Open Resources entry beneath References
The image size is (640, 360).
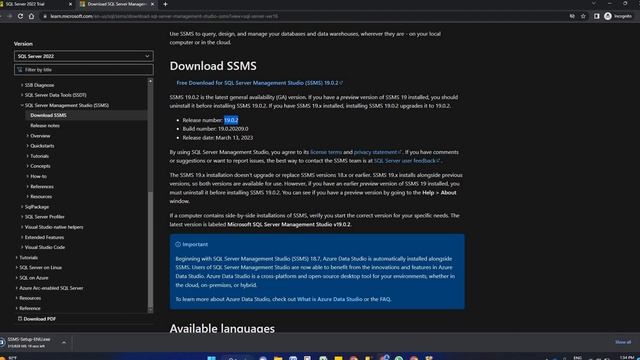pyautogui.click(x=41, y=197)
